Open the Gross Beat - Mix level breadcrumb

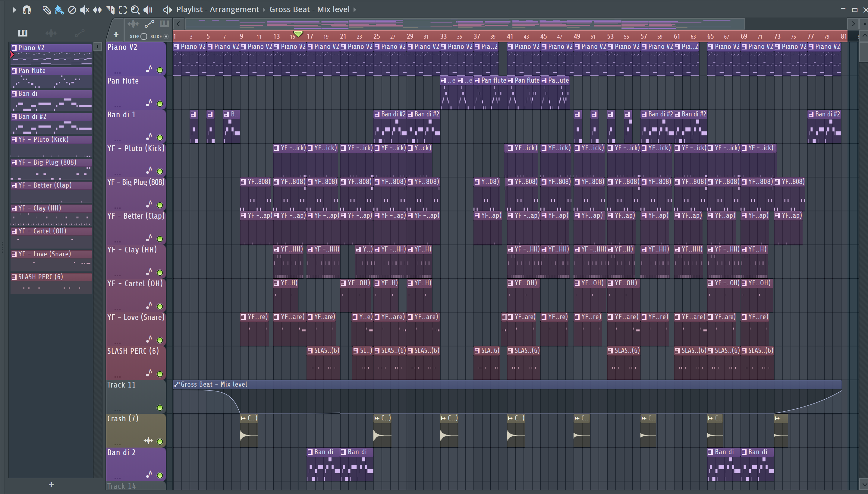[x=309, y=10]
